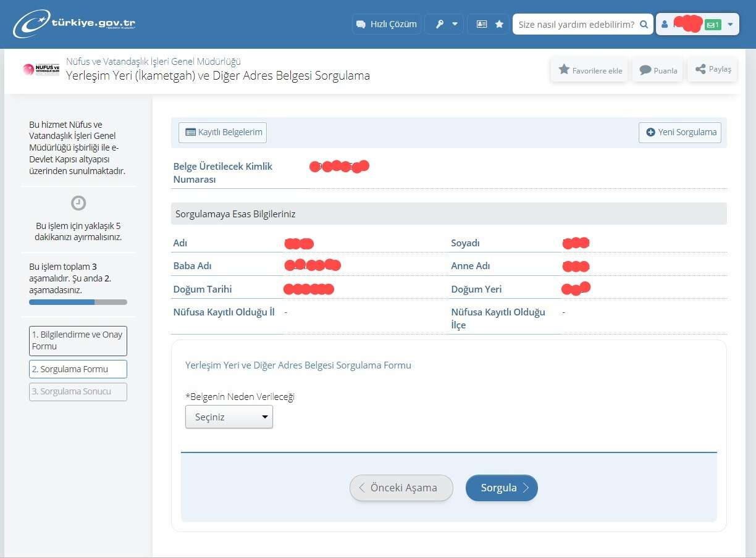This screenshot has width=756, height=558.
Task: Select step 2 Sorgulama Formu
Action: [78, 369]
